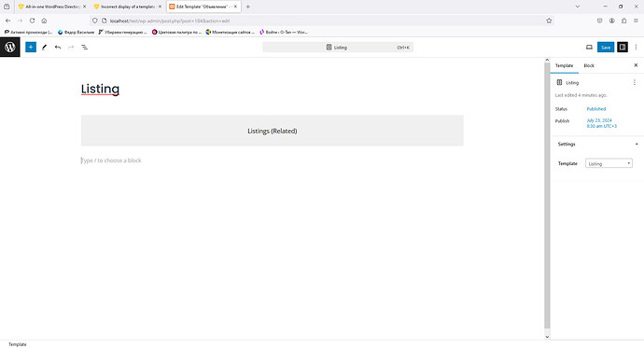The width and height of the screenshot is (644, 348).
Task: Open the Document Overview list view
Action: pos(85,48)
